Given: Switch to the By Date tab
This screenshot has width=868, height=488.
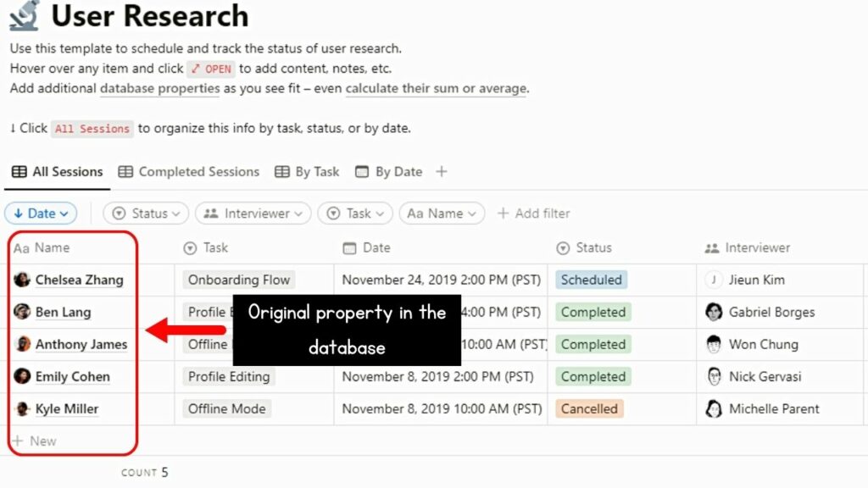Looking at the screenshot, I should click(x=389, y=172).
